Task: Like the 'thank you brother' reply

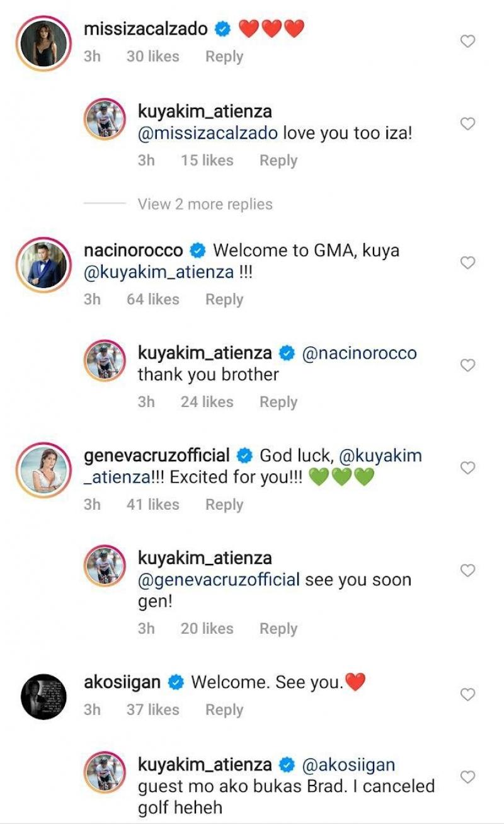Action: (x=467, y=365)
